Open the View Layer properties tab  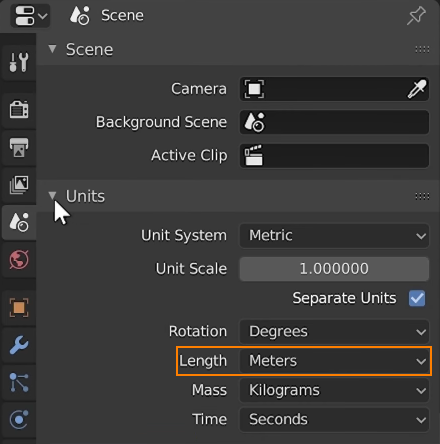coord(19,185)
